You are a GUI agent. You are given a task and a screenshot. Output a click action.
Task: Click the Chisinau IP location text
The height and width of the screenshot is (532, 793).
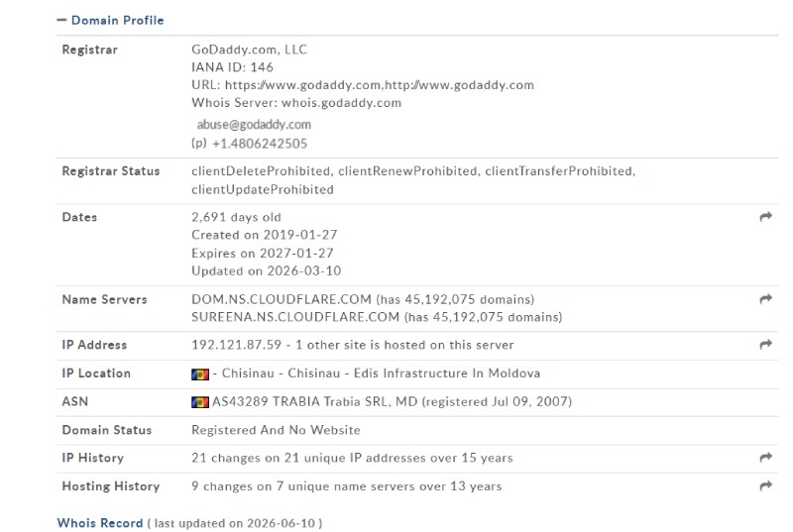tap(376, 373)
